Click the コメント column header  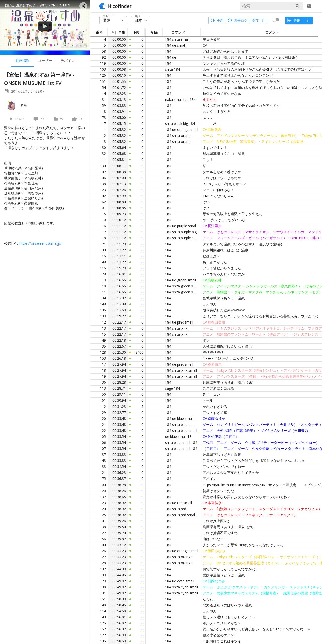click(x=272, y=32)
